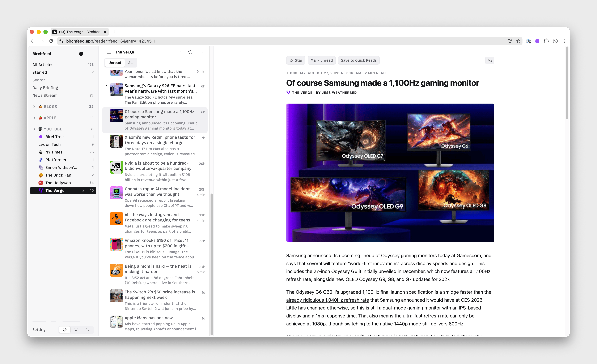Open News Stream external link icon
The width and height of the screenshot is (597, 364).
[92, 95]
